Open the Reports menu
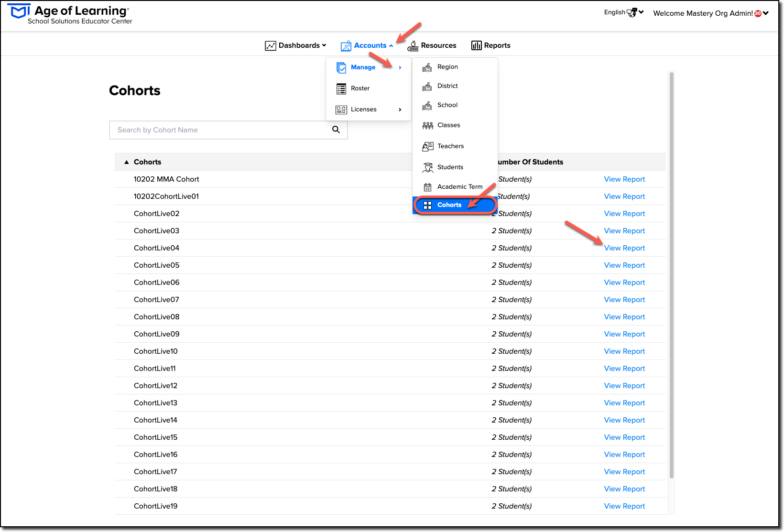Screen dimensions: 784x532 pos(491,45)
